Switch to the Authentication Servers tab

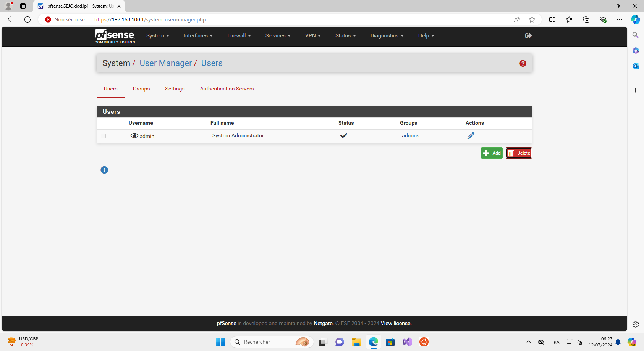pyautogui.click(x=227, y=89)
